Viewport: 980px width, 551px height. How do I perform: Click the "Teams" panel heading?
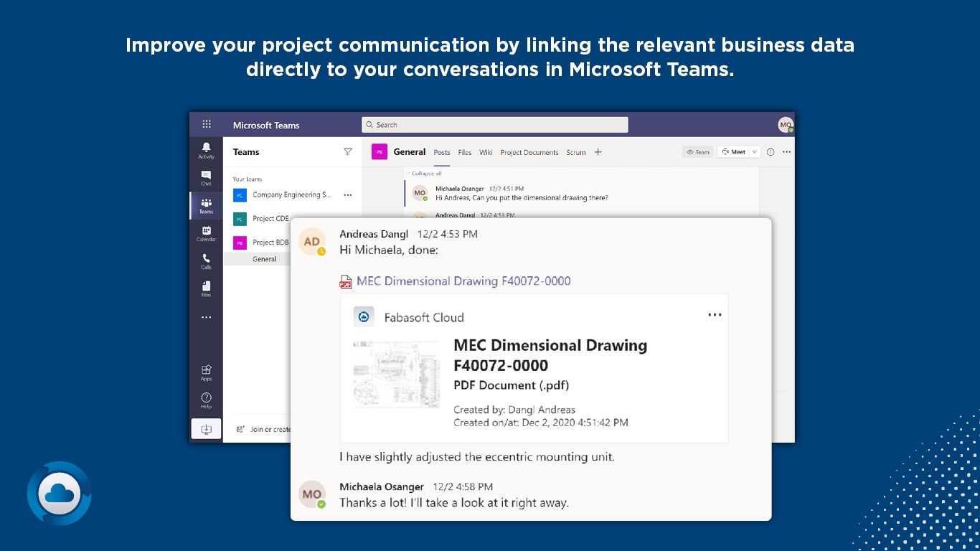tap(246, 152)
